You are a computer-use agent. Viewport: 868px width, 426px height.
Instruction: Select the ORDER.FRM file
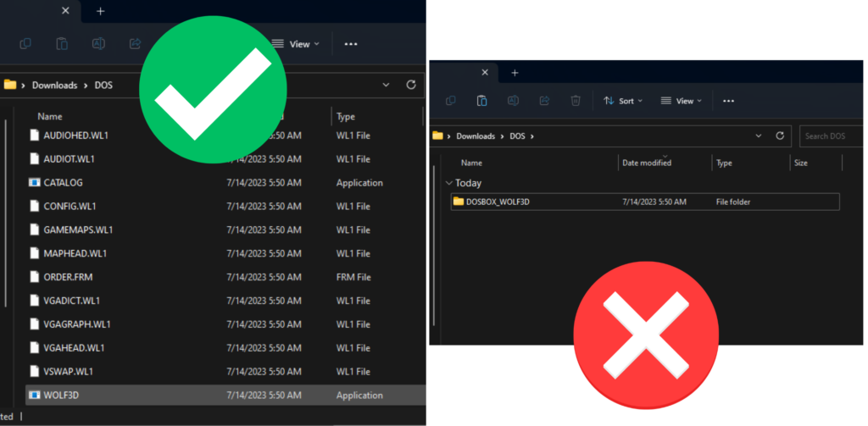[x=226, y=277]
